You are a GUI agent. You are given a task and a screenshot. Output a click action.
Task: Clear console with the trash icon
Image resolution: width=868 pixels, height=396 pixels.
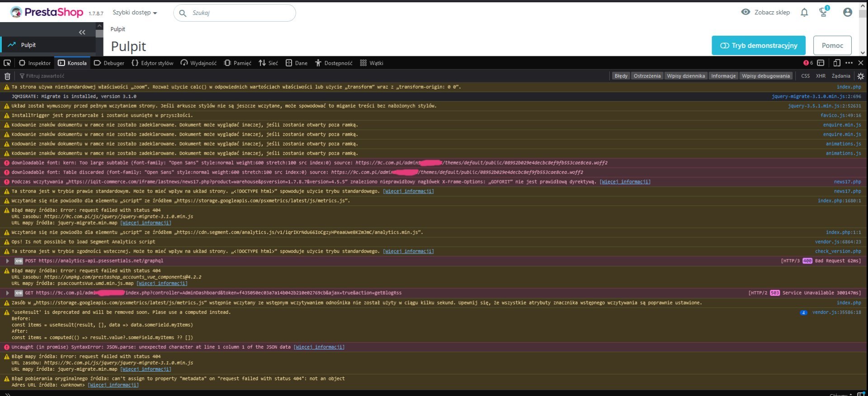click(x=7, y=76)
